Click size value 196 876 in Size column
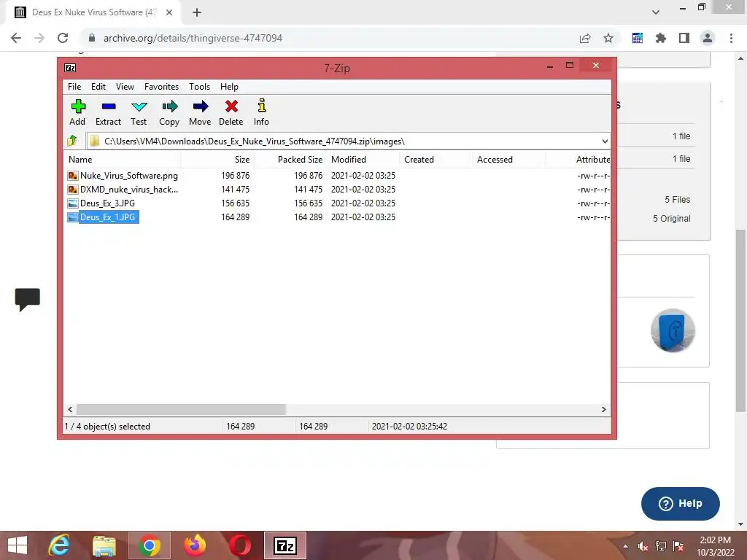This screenshot has width=747, height=560. pos(235,176)
